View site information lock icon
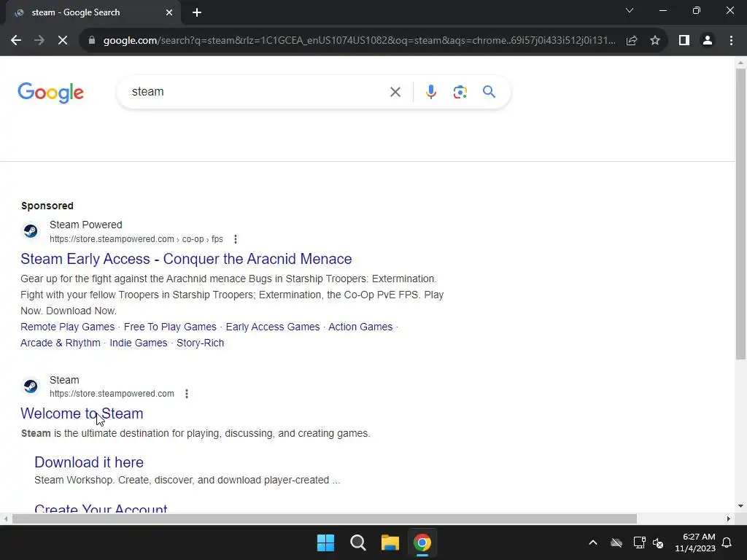Screen dimensions: 747x560 click(x=92, y=41)
